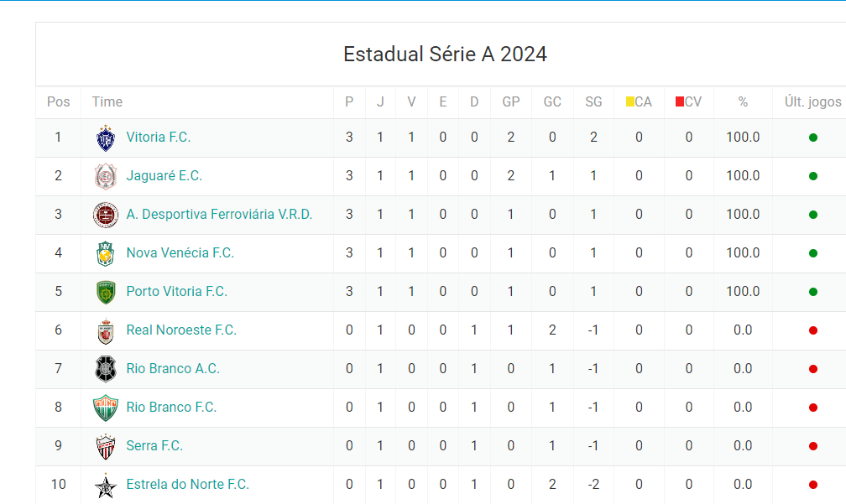The width and height of the screenshot is (846, 504).
Task: Click the Serra F.C. team crest
Action: [x=105, y=446]
